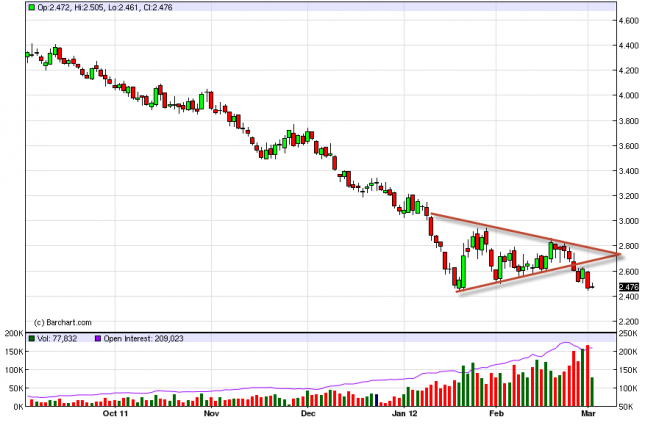Viewport: 645px width, 428px height.
Task: Click the 'Nov' date axis label
Action: (x=211, y=414)
